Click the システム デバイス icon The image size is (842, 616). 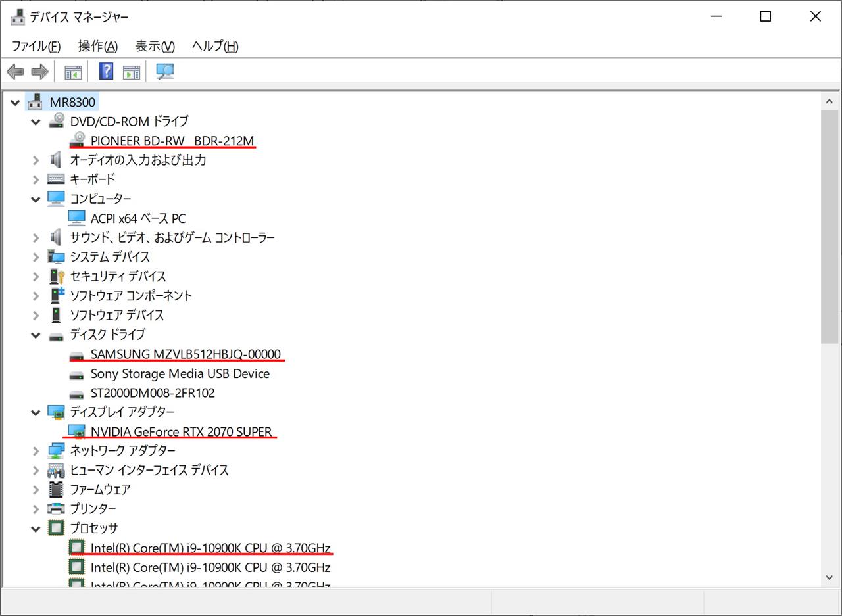point(57,256)
